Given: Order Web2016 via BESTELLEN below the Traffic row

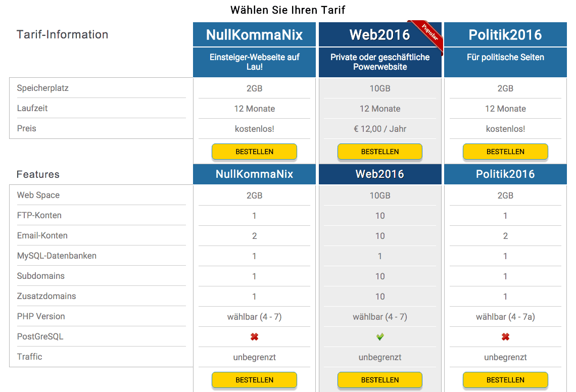Looking at the screenshot, I should coord(380,380).
